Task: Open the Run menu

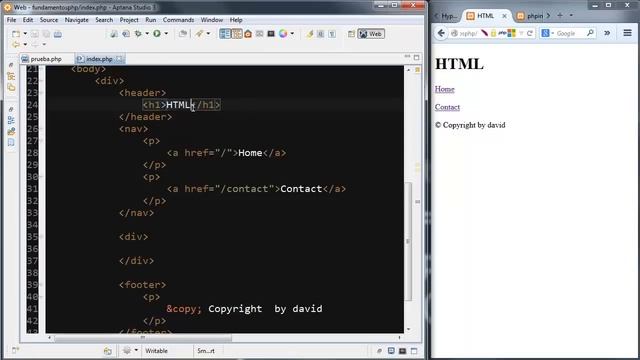Action: (x=151, y=20)
